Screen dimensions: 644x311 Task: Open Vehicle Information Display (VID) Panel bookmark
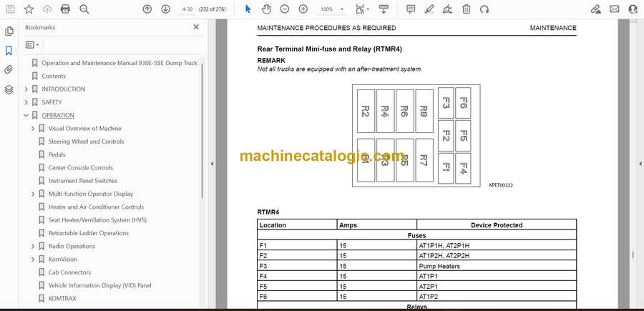99,285
